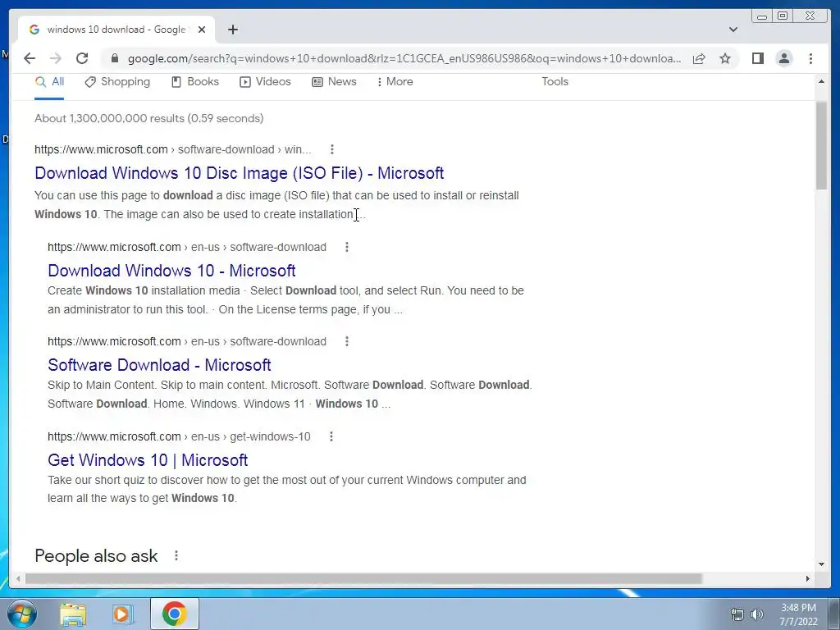Click the Chrome taskbar icon

pos(174,614)
